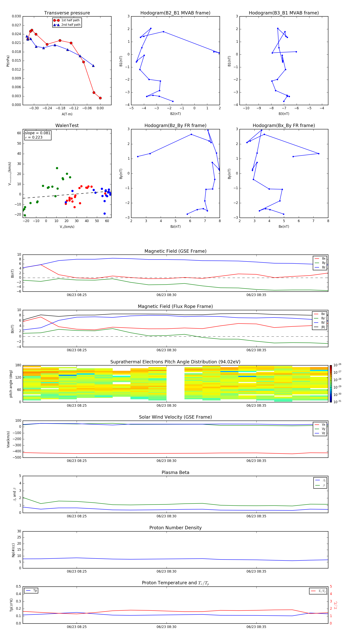Click the 'Hodogram(Bz_By FR frame)' title
Screen dimensions: 351x644
pyautogui.click(x=175, y=125)
